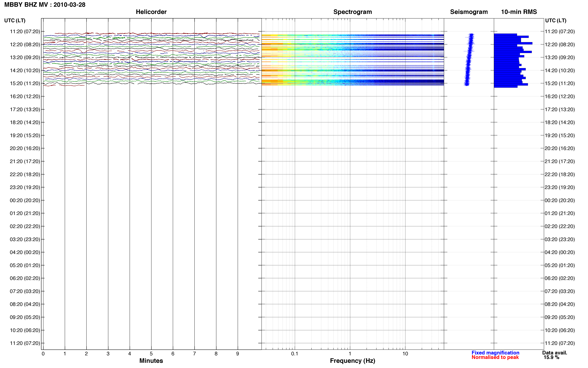Click the Seismogram panel heading
The image size is (588, 368).
pos(469,12)
